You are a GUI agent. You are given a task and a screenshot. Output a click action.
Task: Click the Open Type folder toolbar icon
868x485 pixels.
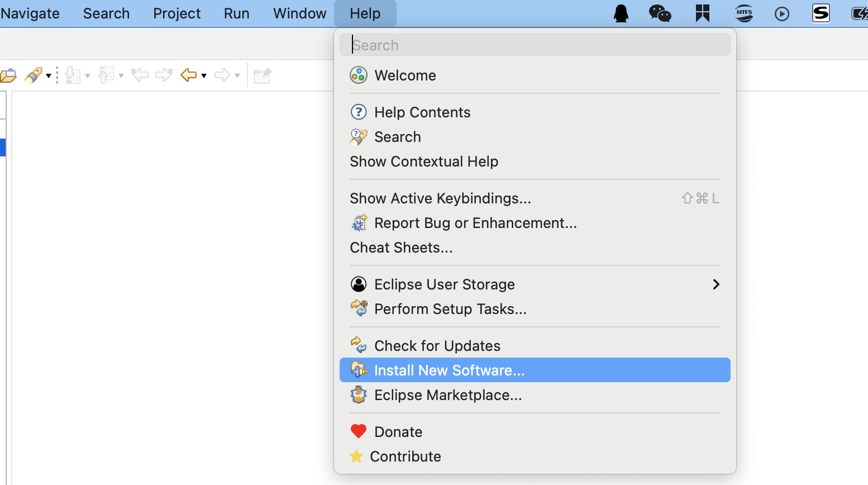8,75
